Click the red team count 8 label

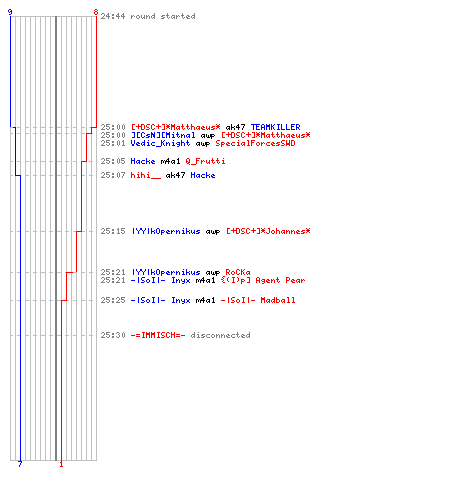pos(96,12)
